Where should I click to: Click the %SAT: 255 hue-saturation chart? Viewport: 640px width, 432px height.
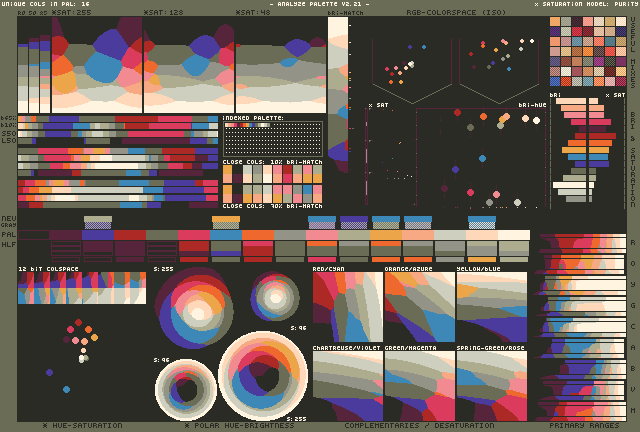pyautogui.click(x=97, y=65)
